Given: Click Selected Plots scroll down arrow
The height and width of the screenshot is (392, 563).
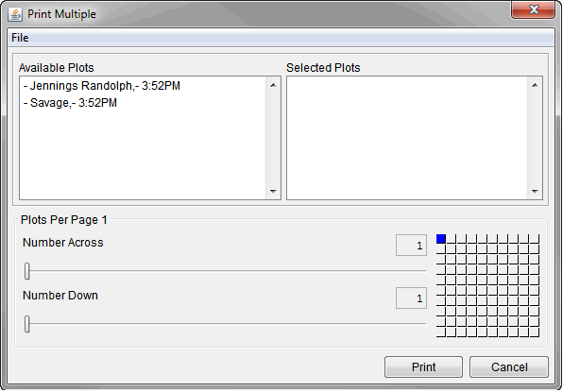Looking at the screenshot, I should click(535, 192).
